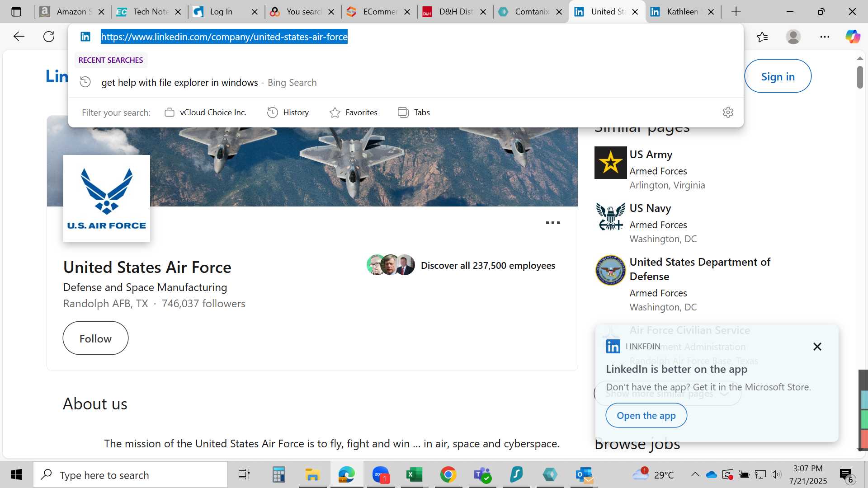Click the page vertical scrollbar thumb

click(860, 77)
